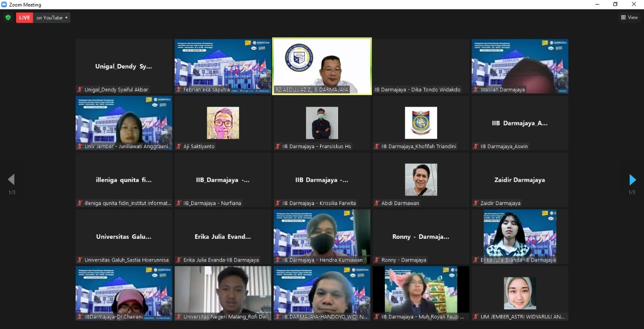
Task: Click muted mic icon beside illeniga qunita fidin
Action: coord(79,204)
